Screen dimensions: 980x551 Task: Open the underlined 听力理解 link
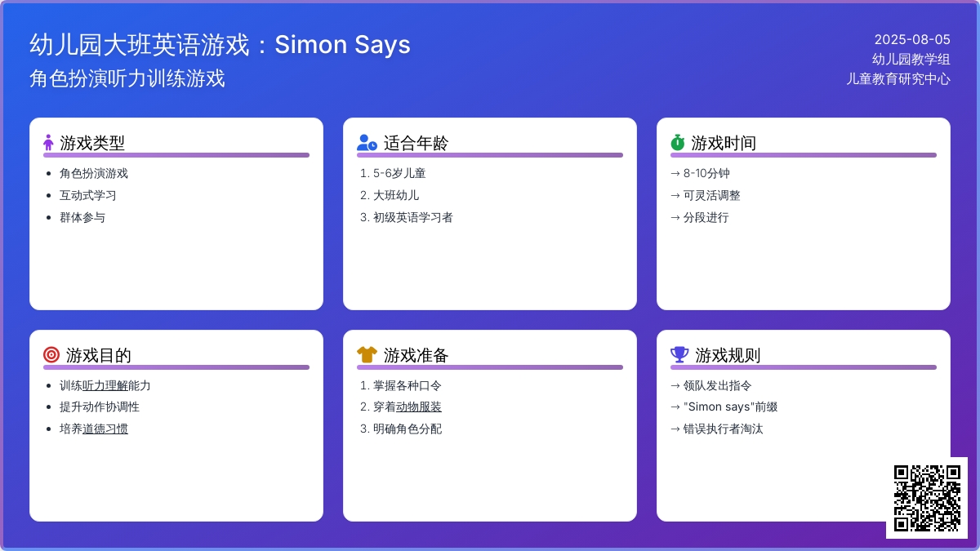[x=105, y=385]
